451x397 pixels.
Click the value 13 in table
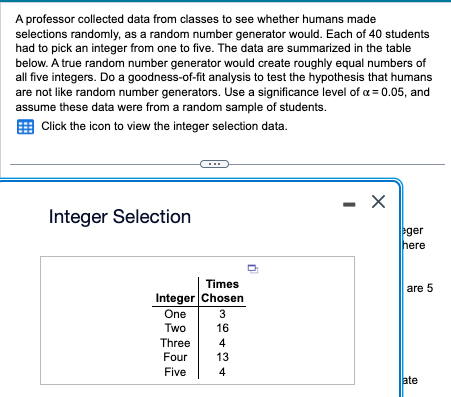(x=222, y=357)
